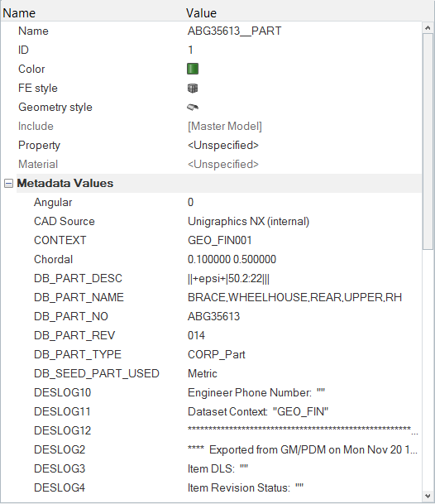Open the green Color swatch picker
435x504 pixels.
click(x=193, y=69)
